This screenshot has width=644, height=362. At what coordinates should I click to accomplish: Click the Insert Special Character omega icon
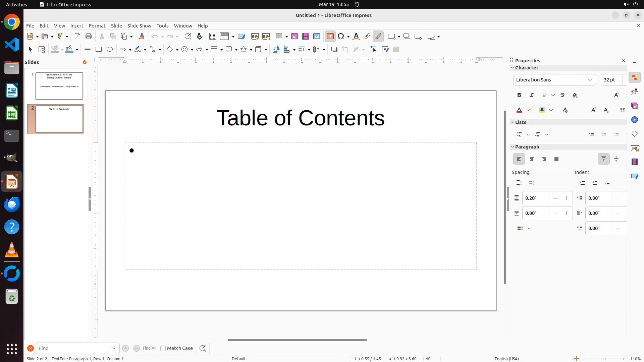point(341,37)
